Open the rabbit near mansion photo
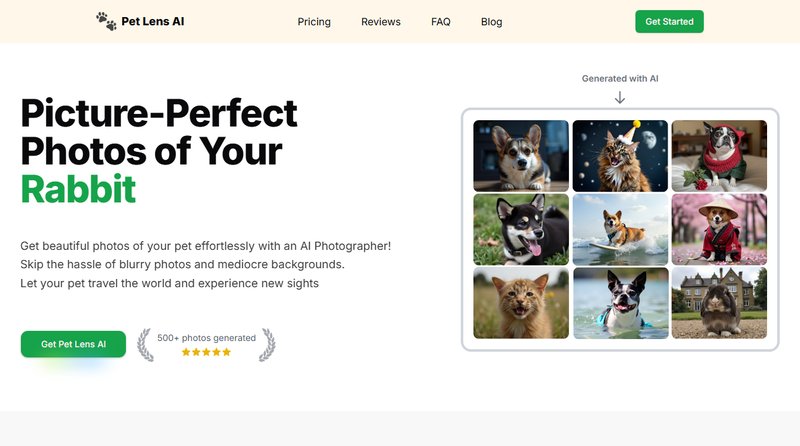Image resolution: width=800 pixels, height=446 pixels. tap(719, 303)
